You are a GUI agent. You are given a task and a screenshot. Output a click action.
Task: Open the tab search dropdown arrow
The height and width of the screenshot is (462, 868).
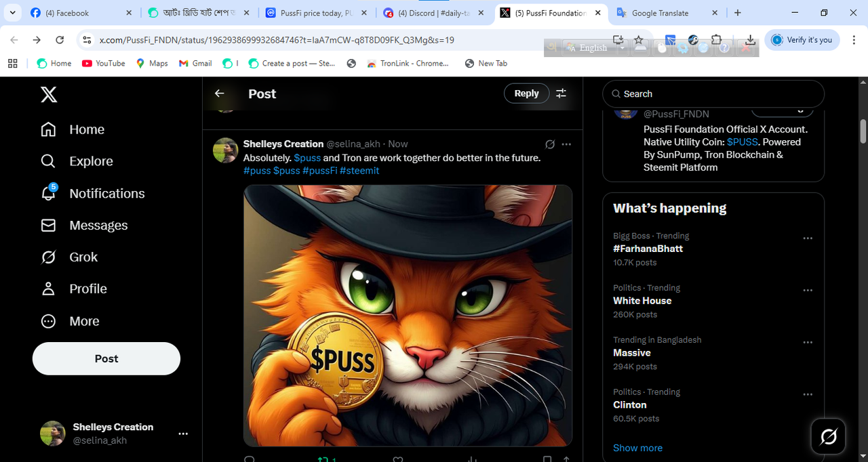[x=12, y=13]
